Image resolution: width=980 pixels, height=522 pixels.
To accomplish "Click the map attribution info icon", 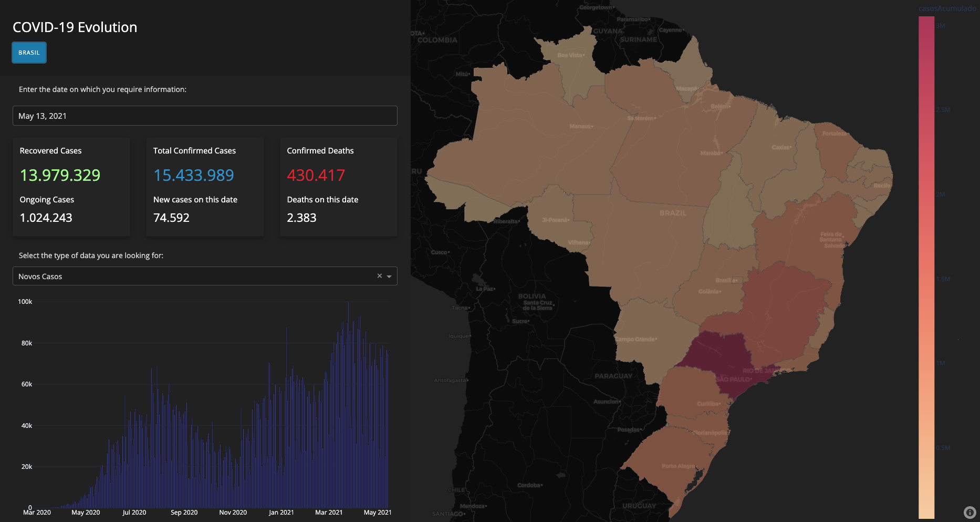I will (970, 511).
